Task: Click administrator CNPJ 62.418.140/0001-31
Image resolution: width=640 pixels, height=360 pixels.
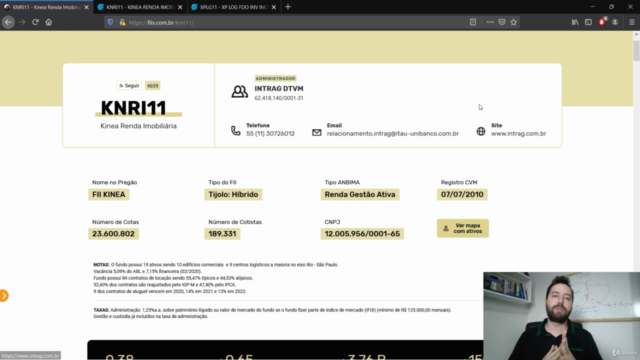Action: pos(279,98)
